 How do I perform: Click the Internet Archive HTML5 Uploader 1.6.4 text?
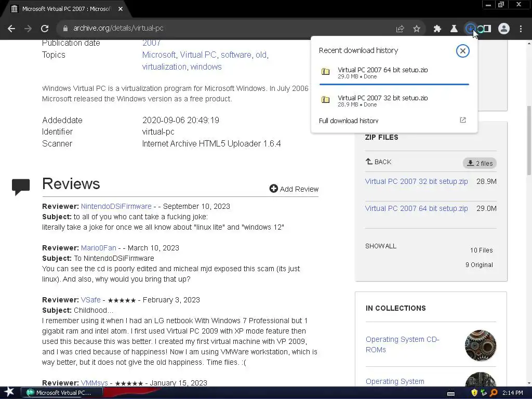(211, 143)
